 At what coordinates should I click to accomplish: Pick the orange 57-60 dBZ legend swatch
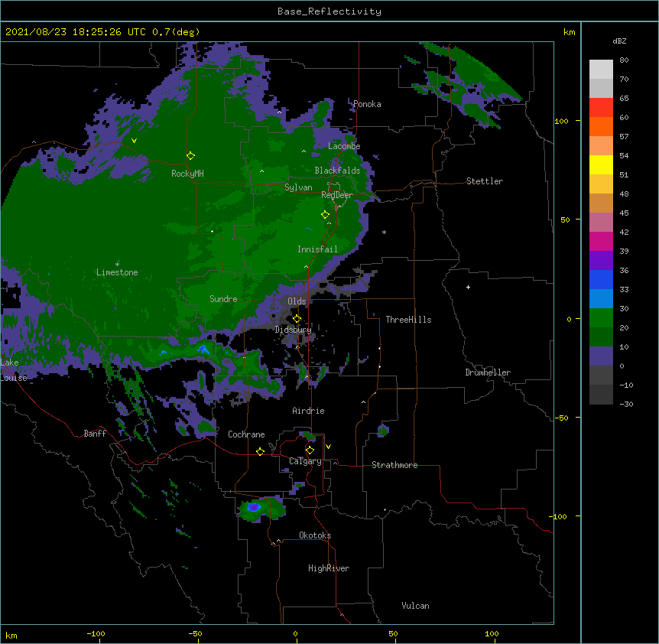coord(601,126)
